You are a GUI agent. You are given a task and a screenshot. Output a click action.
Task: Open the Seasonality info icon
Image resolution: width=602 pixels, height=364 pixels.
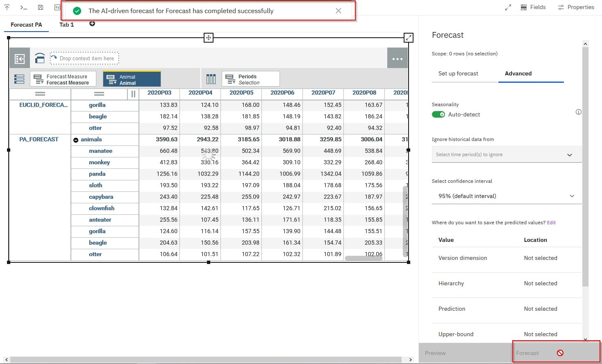pyautogui.click(x=578, y=112)
